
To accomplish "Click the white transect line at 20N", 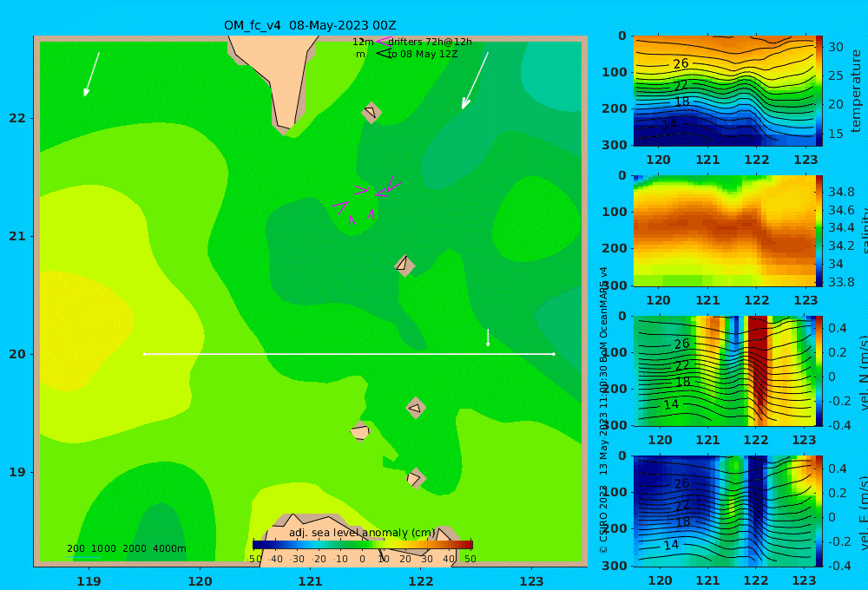I will tap(349, 354).
